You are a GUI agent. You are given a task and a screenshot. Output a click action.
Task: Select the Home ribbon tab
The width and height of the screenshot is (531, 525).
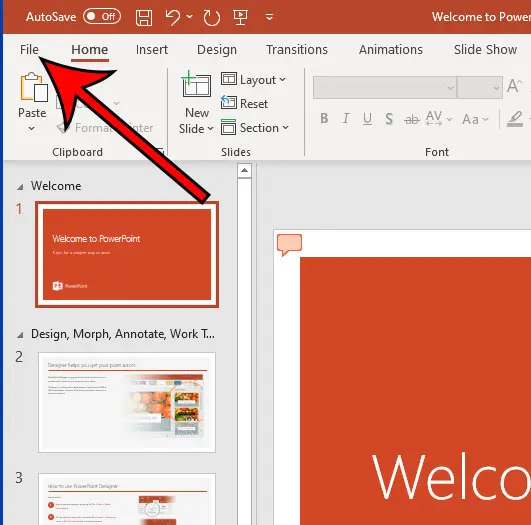click(89, 49)
